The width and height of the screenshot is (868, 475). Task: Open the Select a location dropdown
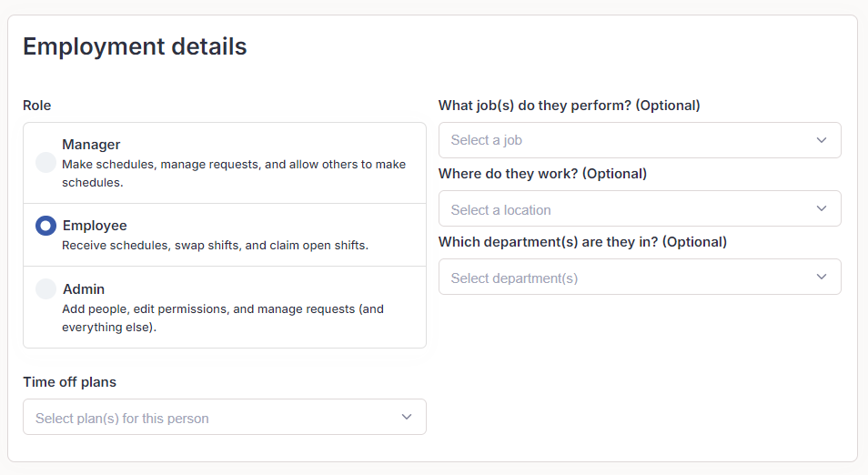click(640, 208)
